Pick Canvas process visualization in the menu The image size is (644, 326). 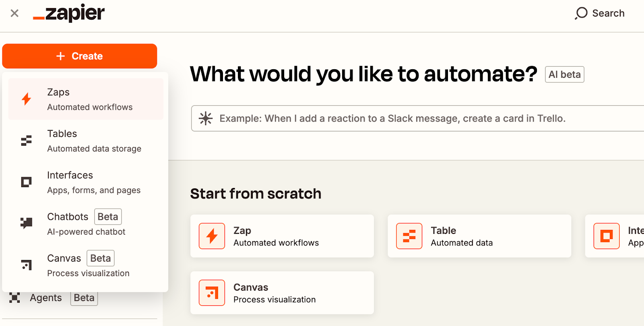tap(88, 265)
